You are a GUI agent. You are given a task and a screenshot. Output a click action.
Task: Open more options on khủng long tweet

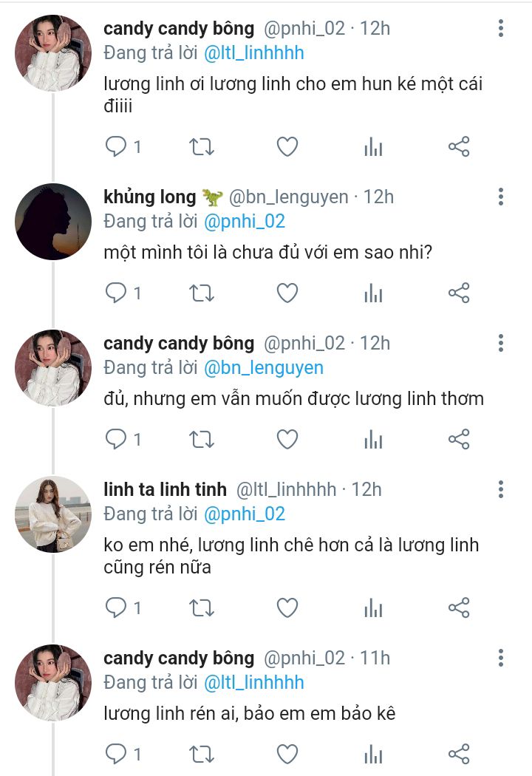click(501, 197)
